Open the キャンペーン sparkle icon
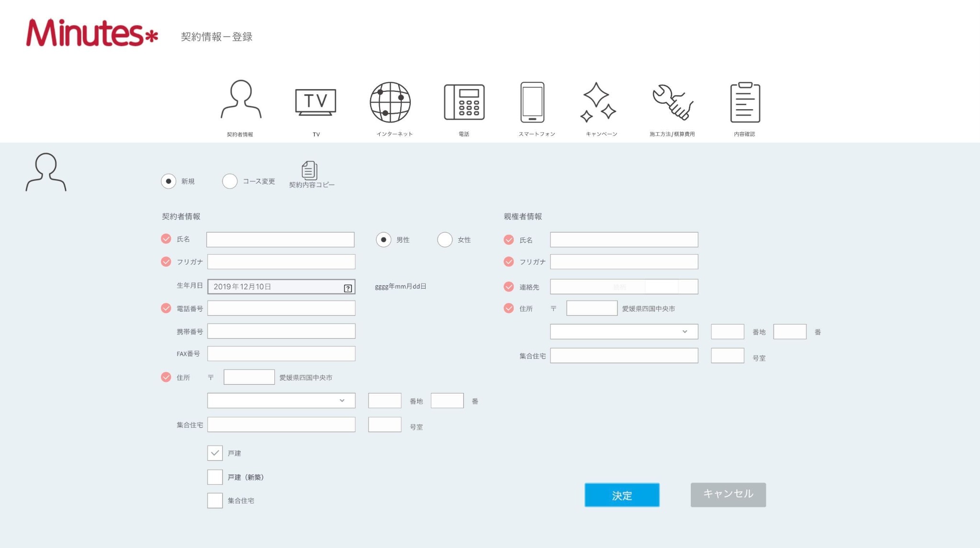The width and height of the screenshot is (980, 548). [x=597, y=101]
